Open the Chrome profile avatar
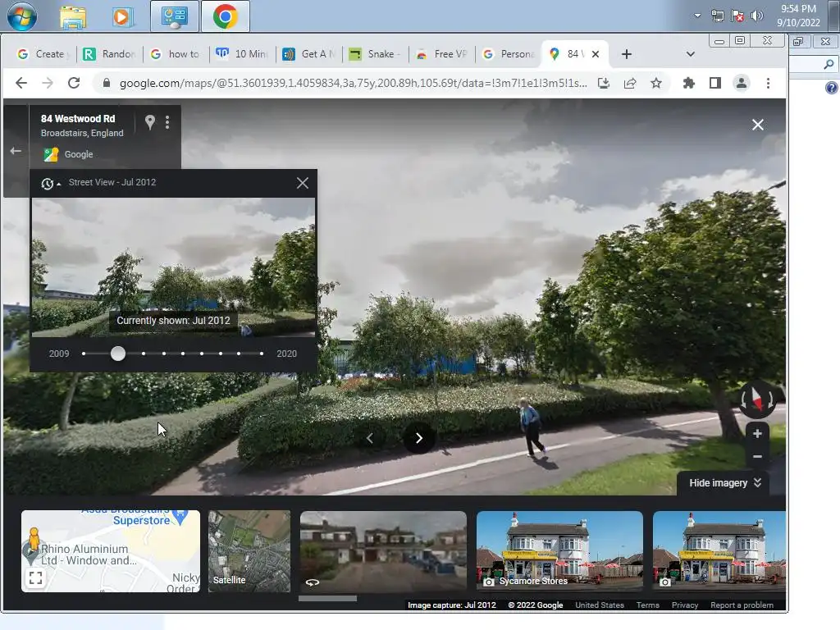 click(742, 83)
